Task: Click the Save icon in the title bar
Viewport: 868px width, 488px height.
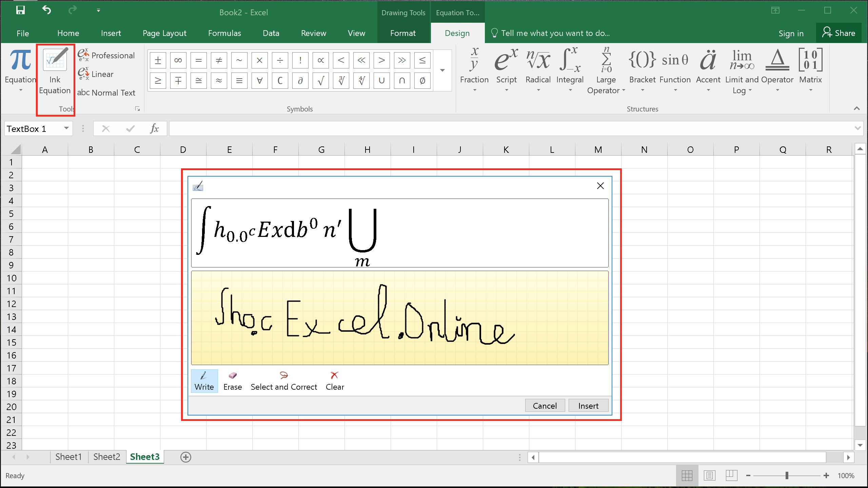Action: click(20, 10)
